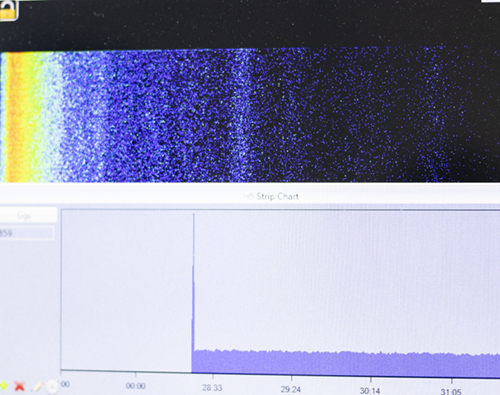Toggle the yellow padlock lock icon
The width and height of the screenshot is (500, 395).
[7, 10]
